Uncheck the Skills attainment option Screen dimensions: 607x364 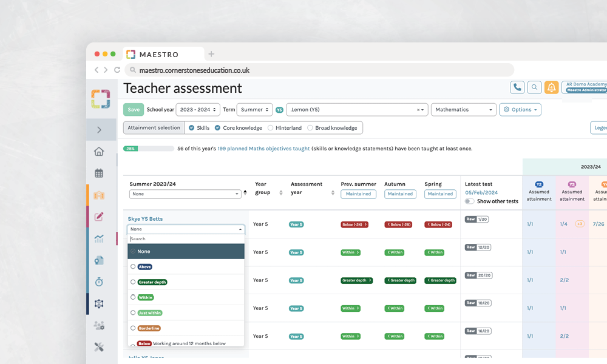coord(191,128)
